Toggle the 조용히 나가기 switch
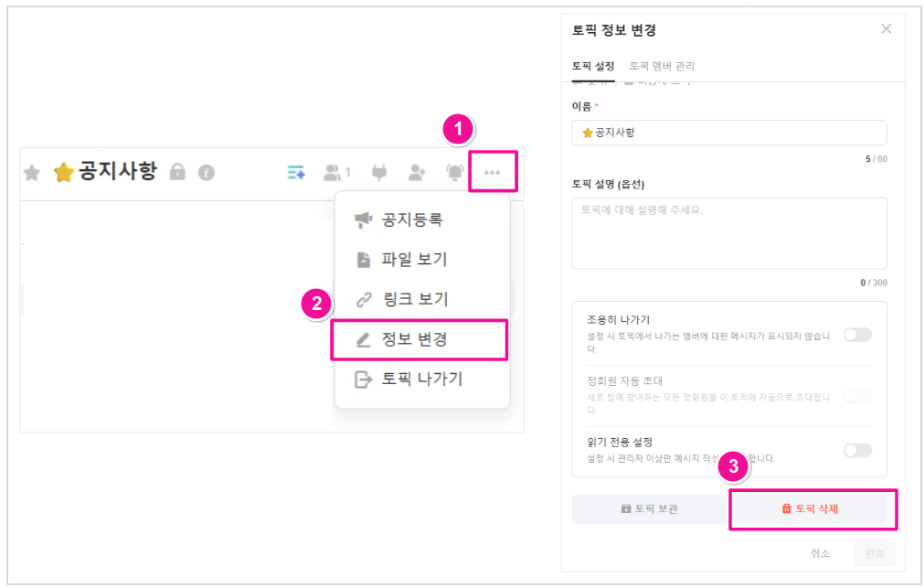This screenshot has height=588, width=924. click(857, 335)
